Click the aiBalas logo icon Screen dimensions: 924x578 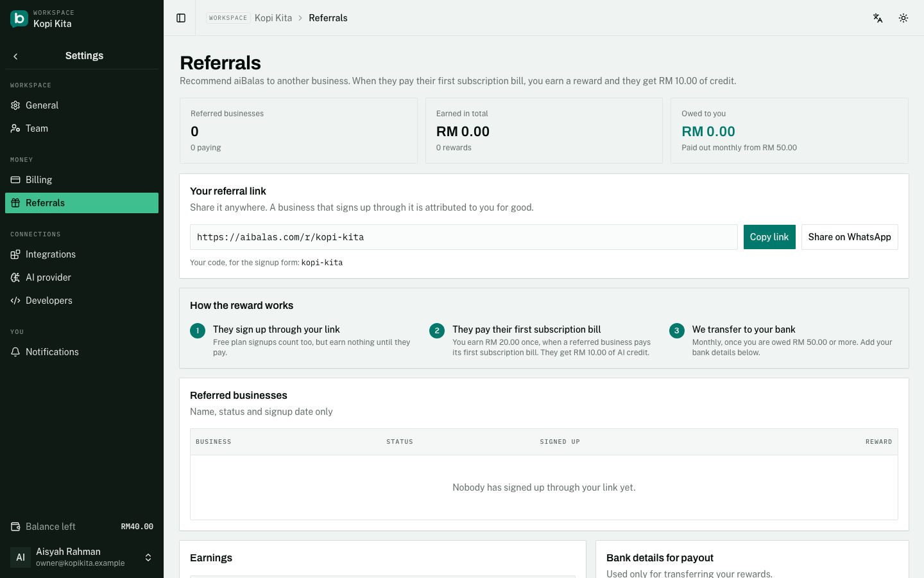point(19,19)
